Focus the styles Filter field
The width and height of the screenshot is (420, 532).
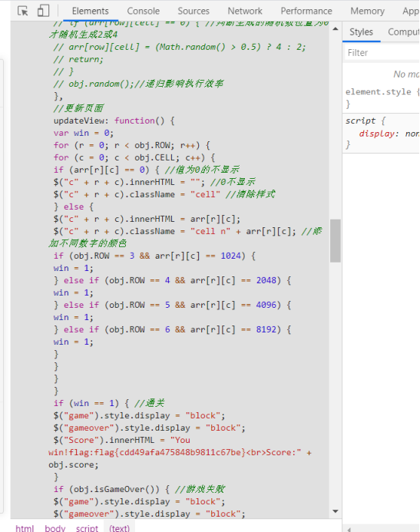tap(382, 53)
